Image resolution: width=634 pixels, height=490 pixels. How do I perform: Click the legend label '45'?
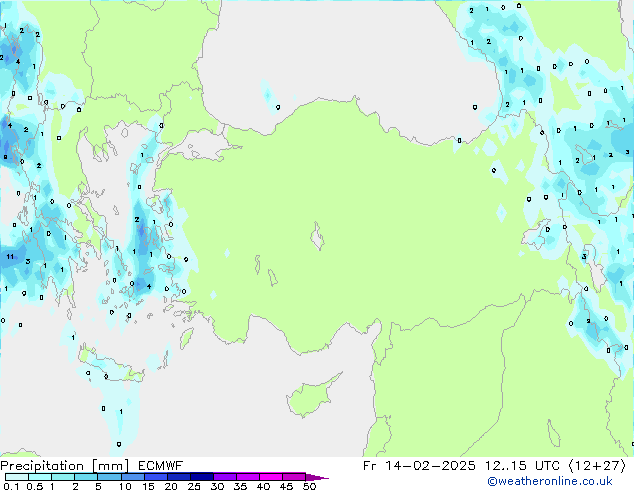click(286, 486)
